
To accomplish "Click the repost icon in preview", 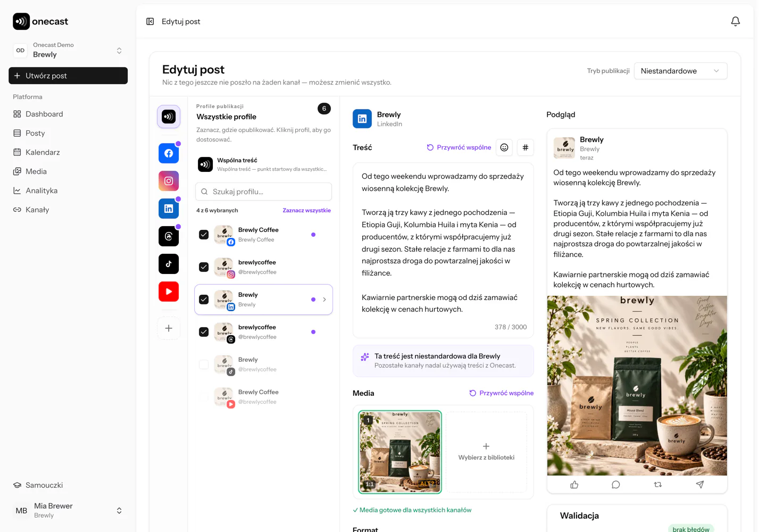I will [x=658, y=485].
